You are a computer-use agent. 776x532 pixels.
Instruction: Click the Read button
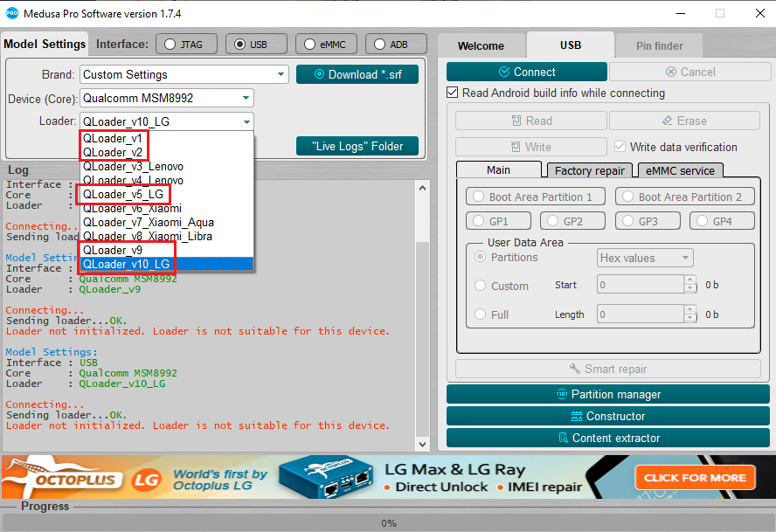pyautogui.click(x=531, y=121)
